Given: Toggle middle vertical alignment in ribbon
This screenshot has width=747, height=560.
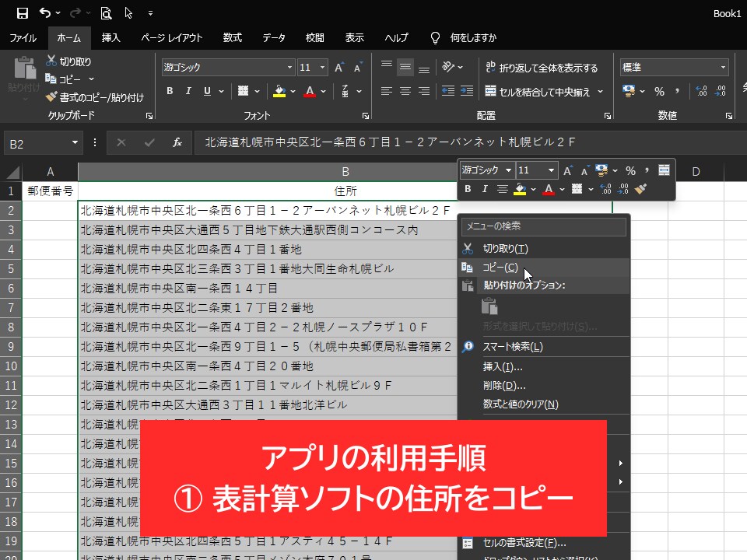Looking at the screenshot, I should click(x=405, y=67).
